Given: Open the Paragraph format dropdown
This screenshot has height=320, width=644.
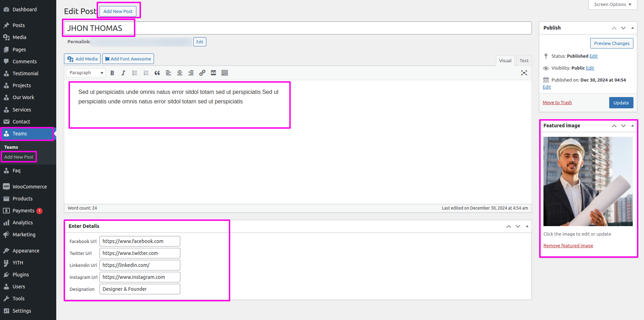Looking at the screenshot, I should coord(86,73).
